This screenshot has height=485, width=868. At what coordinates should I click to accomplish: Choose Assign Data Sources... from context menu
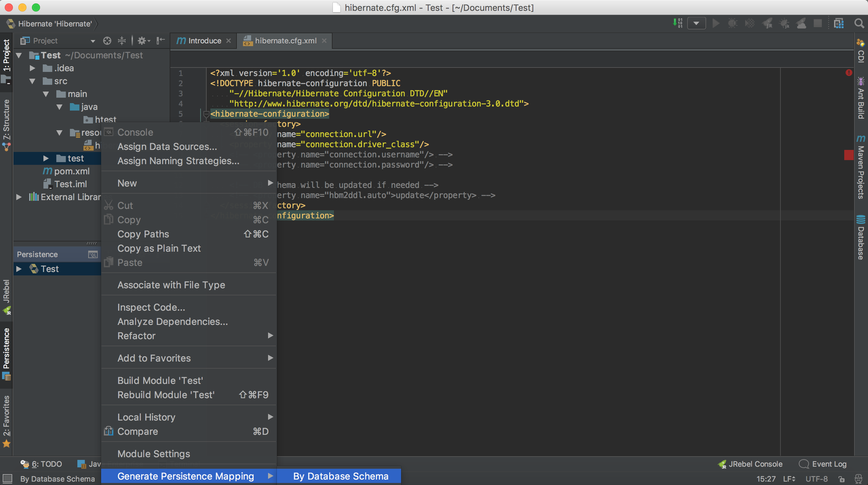pyautogui.click(x=189, y=147)
